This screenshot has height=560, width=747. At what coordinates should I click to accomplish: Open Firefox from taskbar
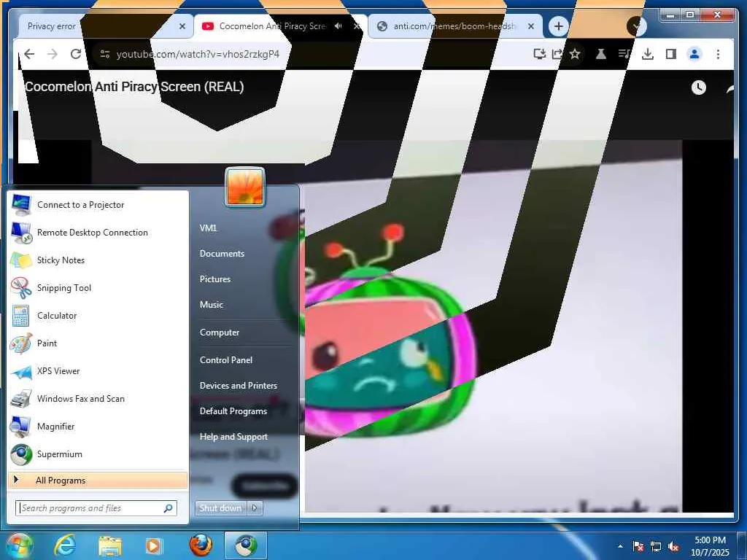[201, 545]
